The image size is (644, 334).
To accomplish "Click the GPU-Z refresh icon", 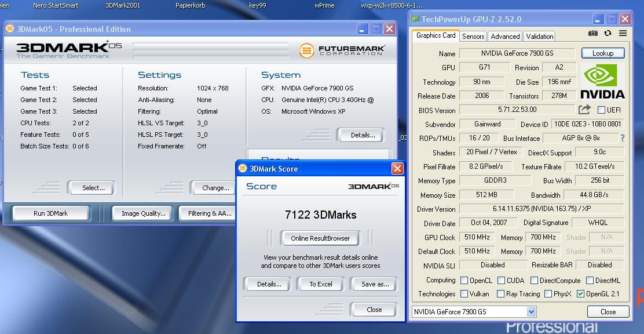I will [x=608, y=34].
